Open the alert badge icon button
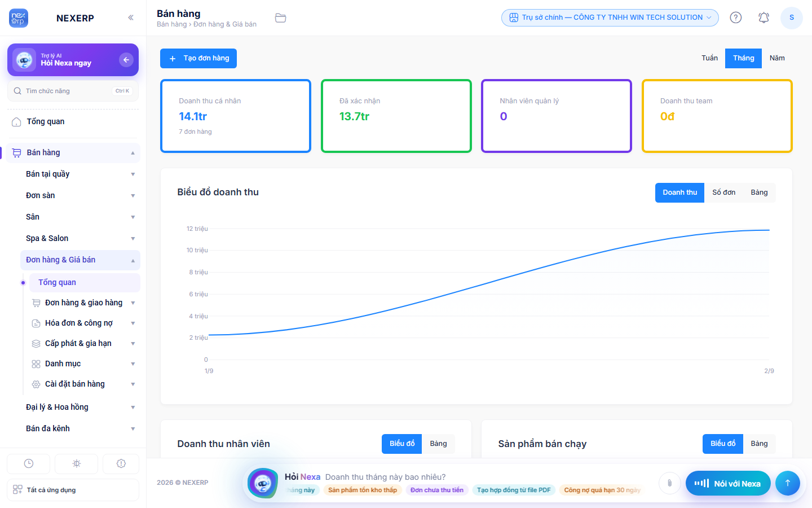The width and height of the screenshot is (812, 508). click(x=121, y=463)
